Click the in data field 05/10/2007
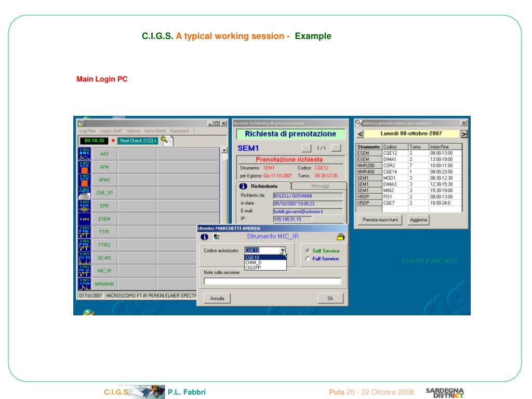Screen dimensions: 532x399 [x=308, y=204]
